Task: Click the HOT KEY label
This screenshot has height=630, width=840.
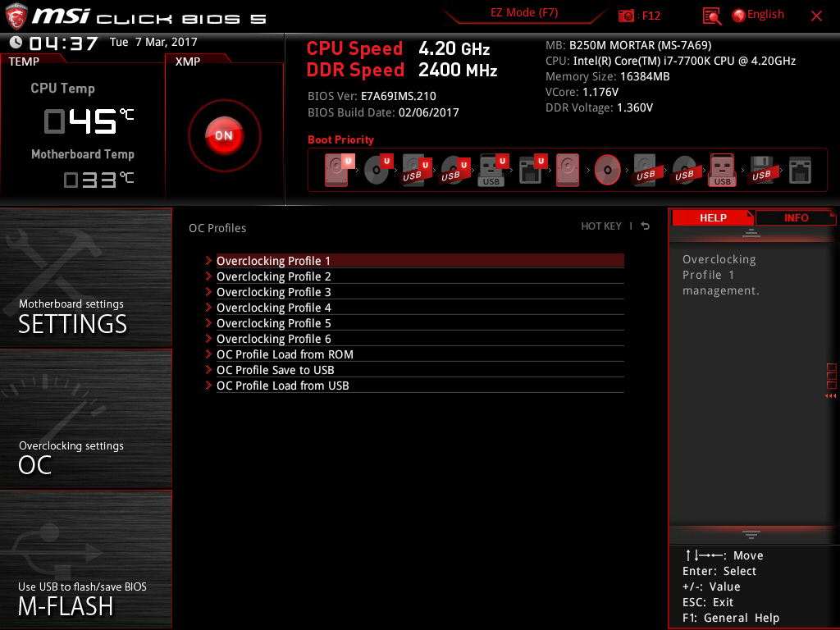Action: pos(601,226)
